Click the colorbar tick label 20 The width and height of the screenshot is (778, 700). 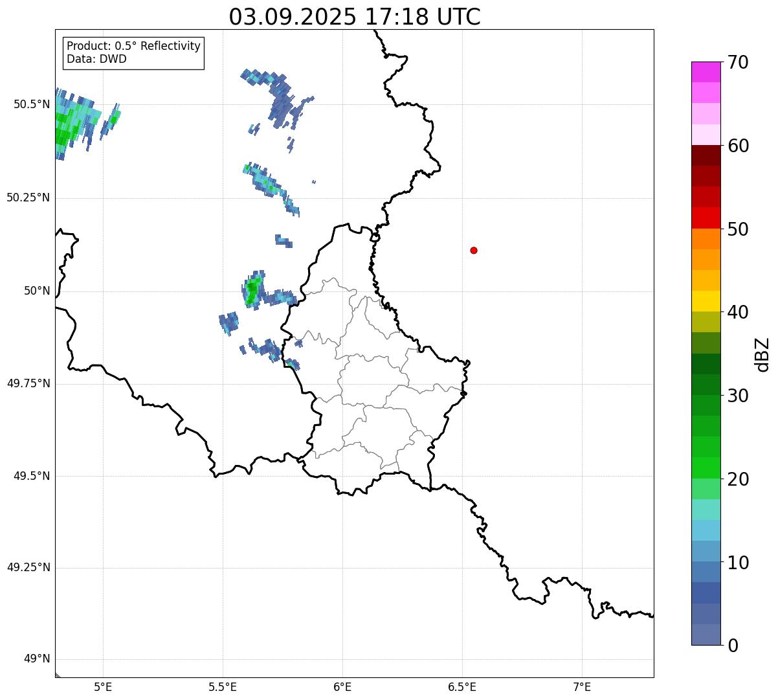(x=737, y=479)
